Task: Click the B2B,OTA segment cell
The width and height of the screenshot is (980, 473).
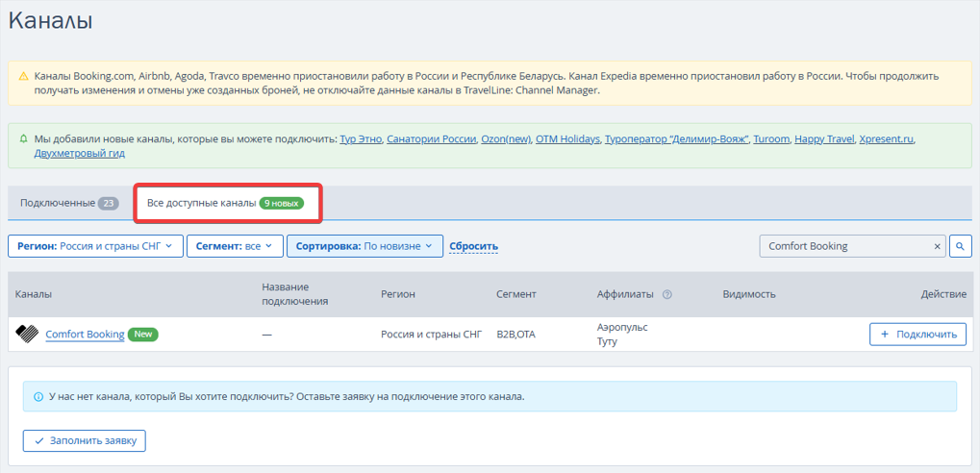Action: pyautogui.click(x=515, y=335)
